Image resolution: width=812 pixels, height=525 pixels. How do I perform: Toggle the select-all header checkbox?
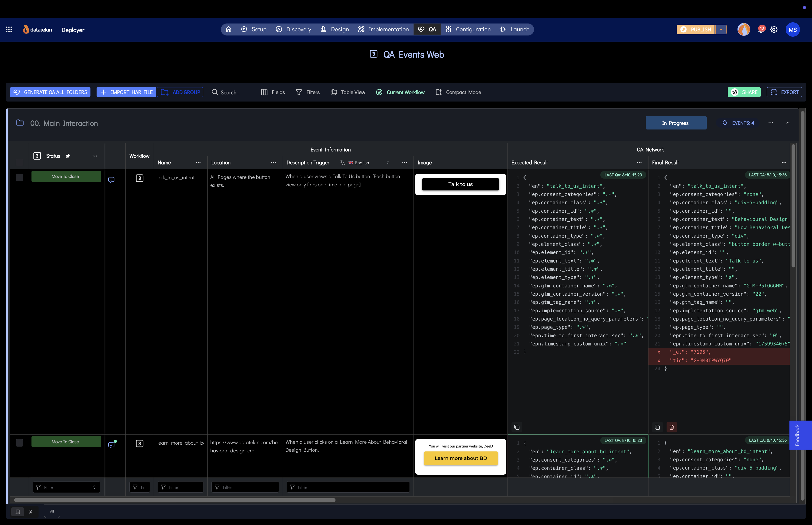point(20,163)
